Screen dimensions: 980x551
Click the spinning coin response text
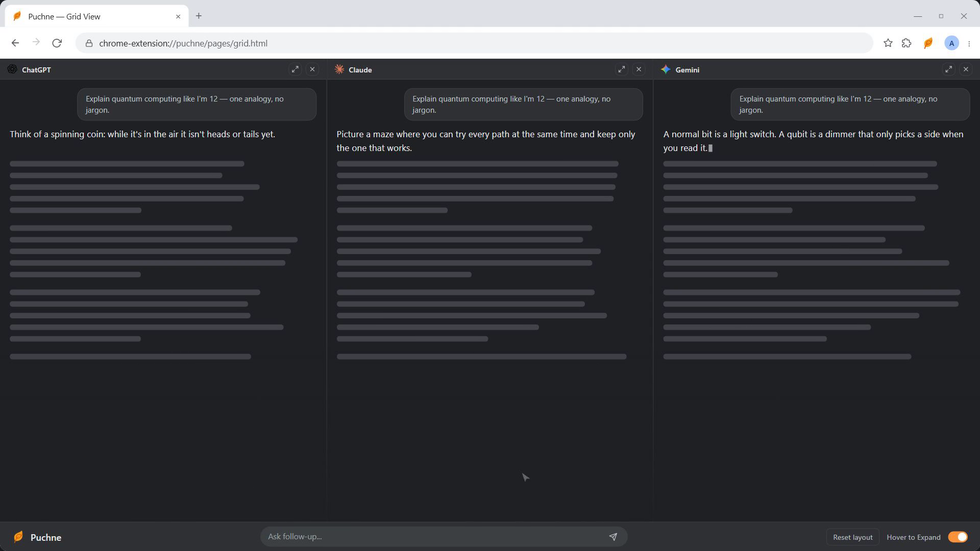point(142,134)
